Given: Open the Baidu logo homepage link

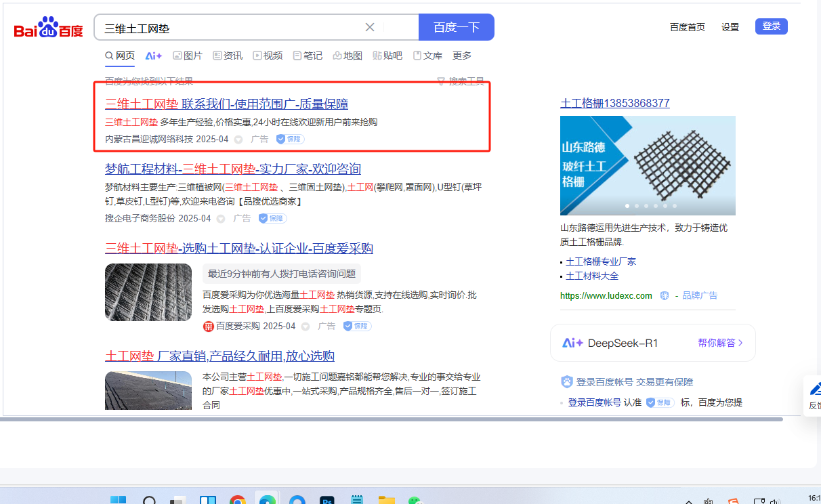Looking at the screenshot, I should tap(48, 28).
